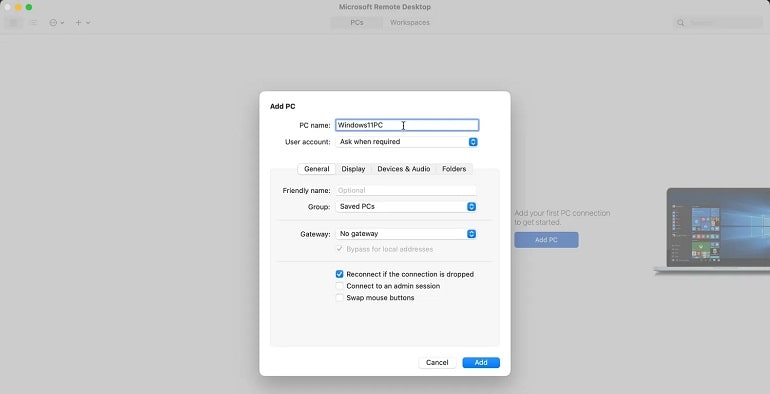Switch to grid view icon
Screen dimensions: 770x394
click(14, 23)
